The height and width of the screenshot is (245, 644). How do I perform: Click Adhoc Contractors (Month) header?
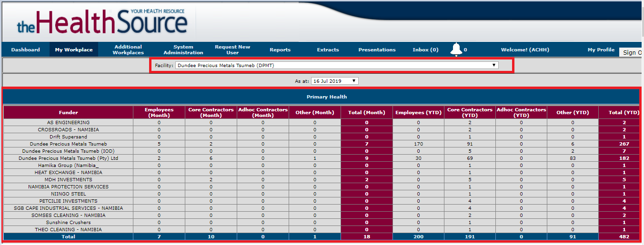[x=263, y=112]
